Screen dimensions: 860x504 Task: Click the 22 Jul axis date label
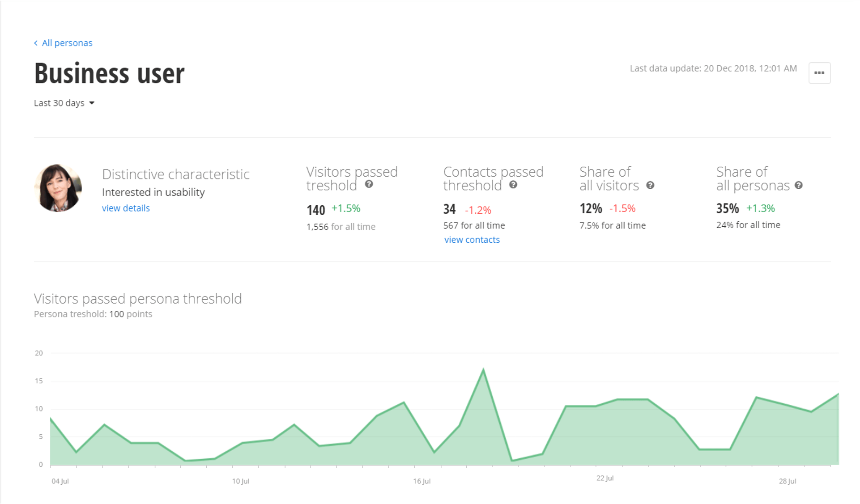605,478
